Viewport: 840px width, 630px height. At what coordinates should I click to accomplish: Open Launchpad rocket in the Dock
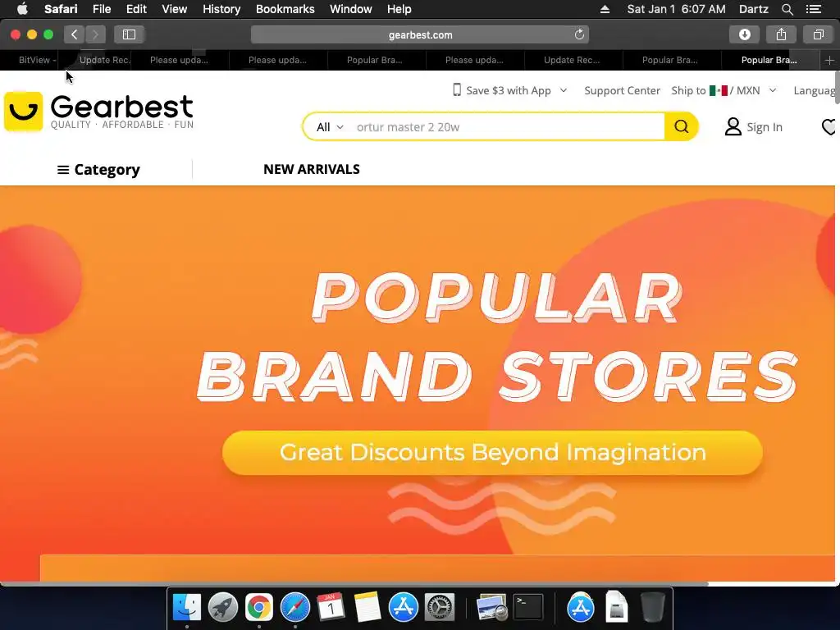(x=223, y=607)
